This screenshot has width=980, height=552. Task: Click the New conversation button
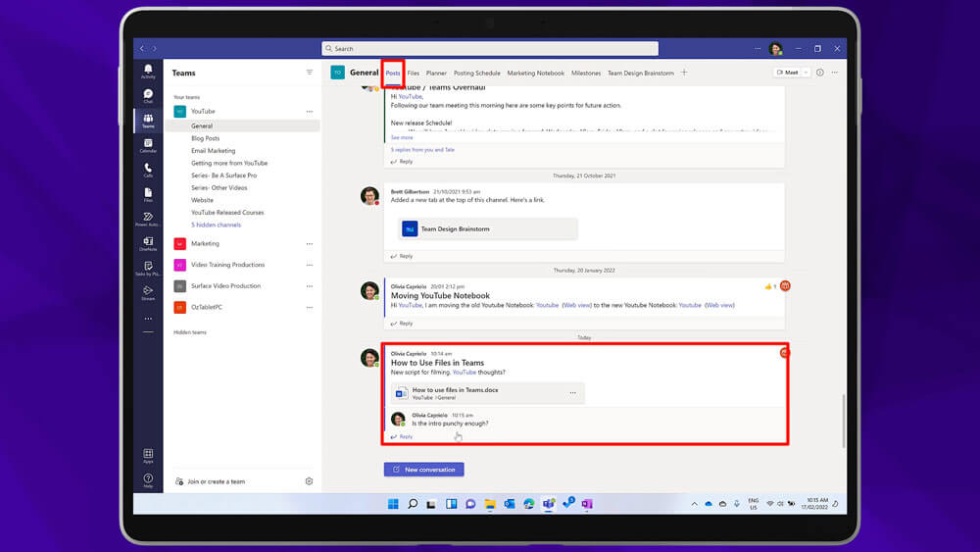(x=423, y=470)
